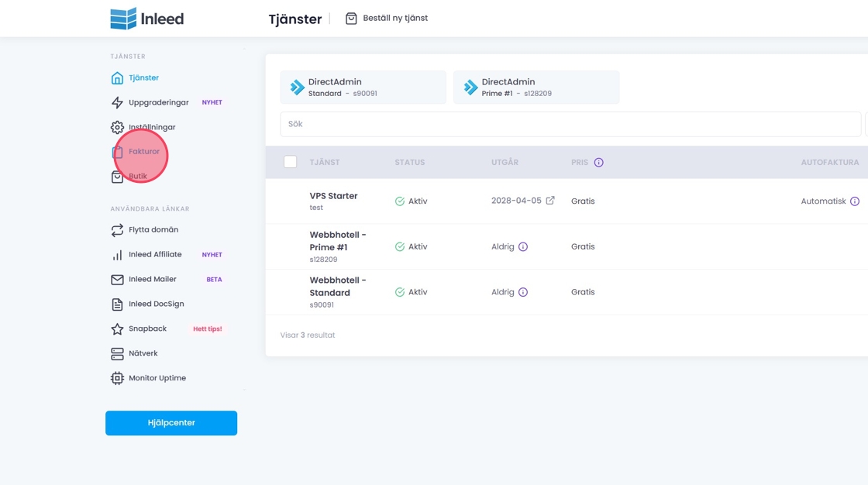Click info icon beside Automatisk
Viewport: 868px width, 485px height.
[x=854, y=201]
